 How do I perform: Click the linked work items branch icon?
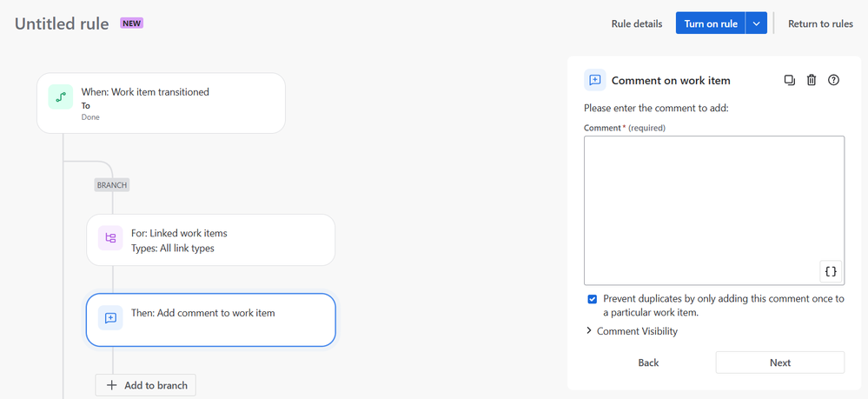point(110,238)
